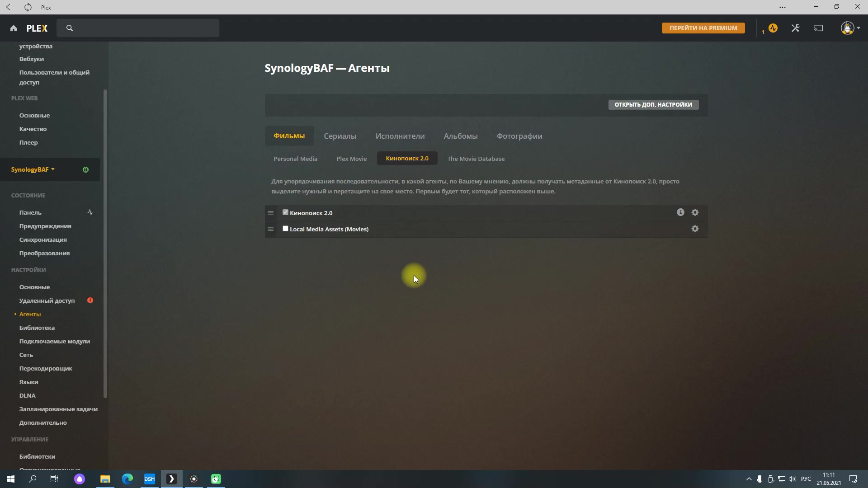Click the green secure lock icon next to SynologyBAF
The width and height of the screenshot is (868, 488).
click(85, 170)
